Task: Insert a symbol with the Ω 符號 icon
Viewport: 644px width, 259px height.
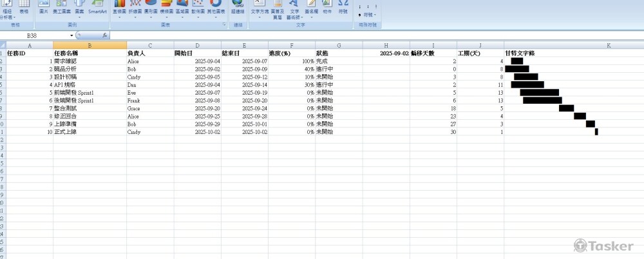Action: (343, 8)
